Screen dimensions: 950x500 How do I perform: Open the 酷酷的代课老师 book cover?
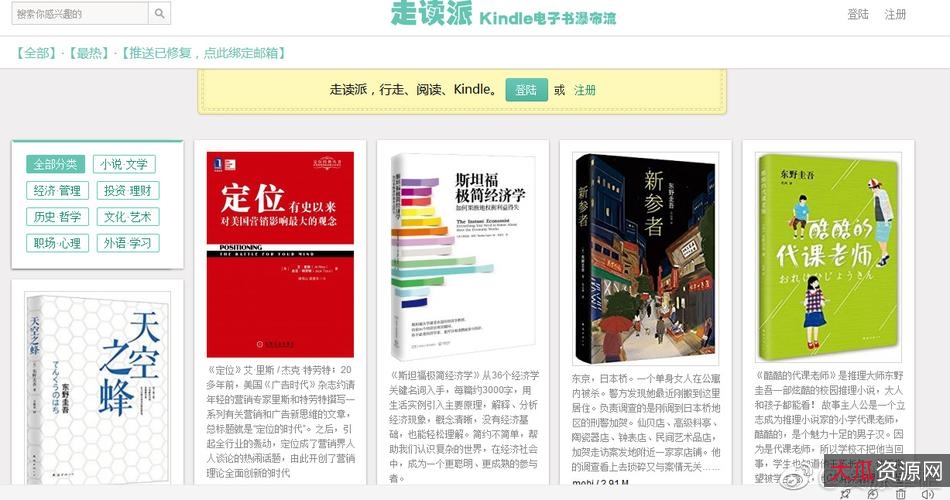(828, 258)
